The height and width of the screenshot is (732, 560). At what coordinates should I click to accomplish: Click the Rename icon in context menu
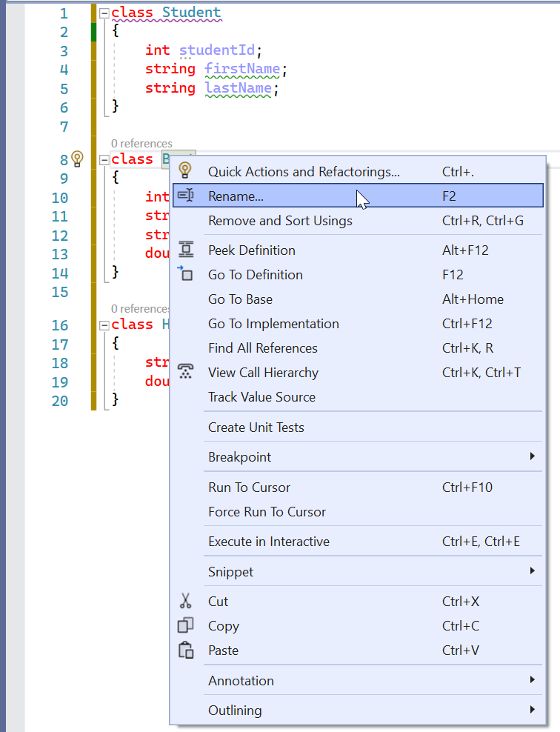coord(186,195)
